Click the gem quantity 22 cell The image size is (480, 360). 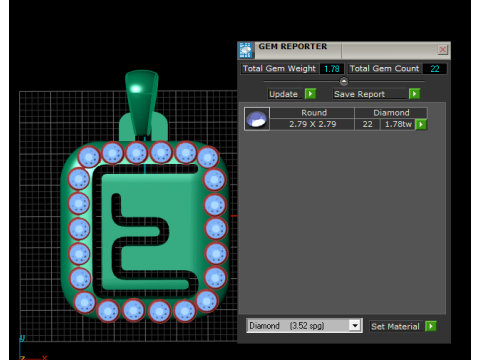coord(367,124)
